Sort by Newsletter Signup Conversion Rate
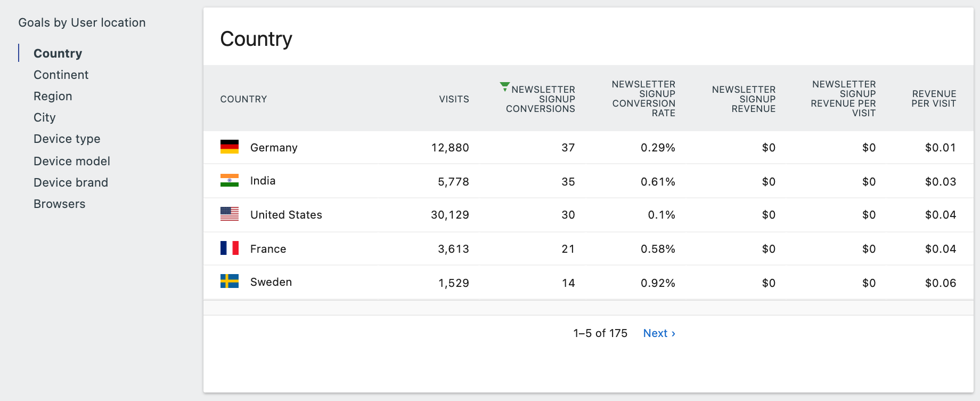Image resolution: width=980 pixels, height=401 pixels. point(643,99)
